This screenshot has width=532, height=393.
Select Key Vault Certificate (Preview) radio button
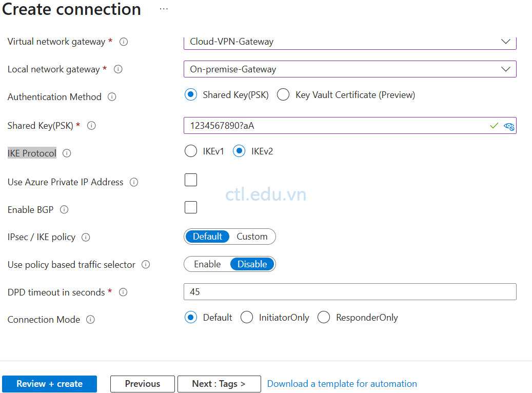[x=283, y=95]
